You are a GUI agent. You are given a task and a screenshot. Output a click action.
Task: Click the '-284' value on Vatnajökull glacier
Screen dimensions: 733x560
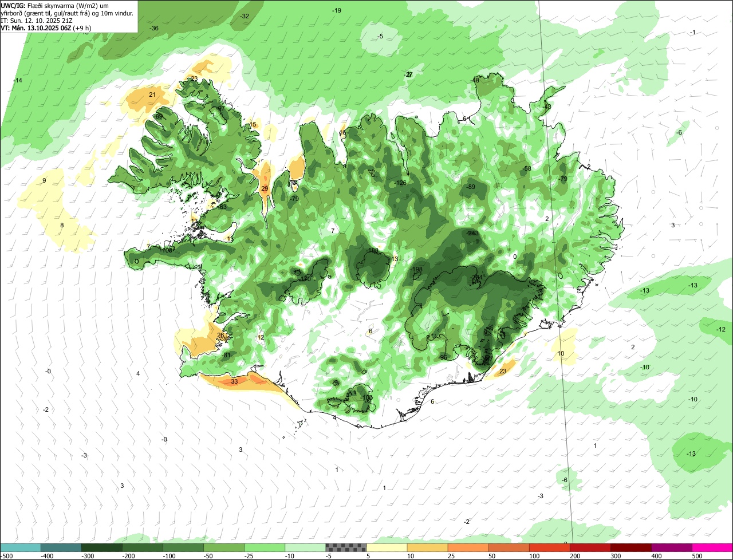pos(478,278)
